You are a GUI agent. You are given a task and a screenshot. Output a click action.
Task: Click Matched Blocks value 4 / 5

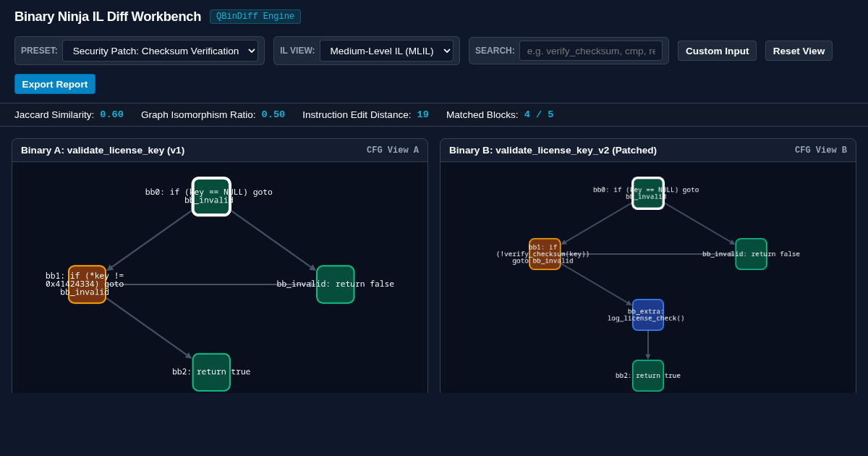(539, 114)
